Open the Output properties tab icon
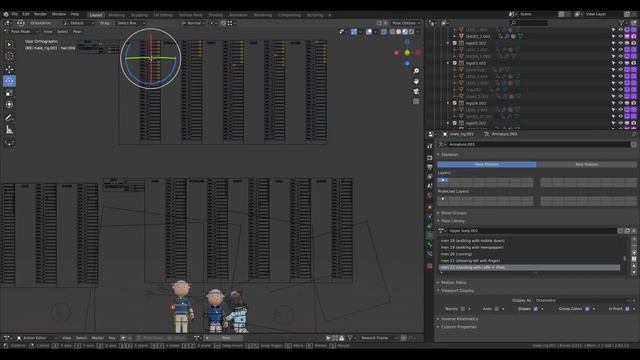Screen dimensions: 640x360 tap(430, 167)
